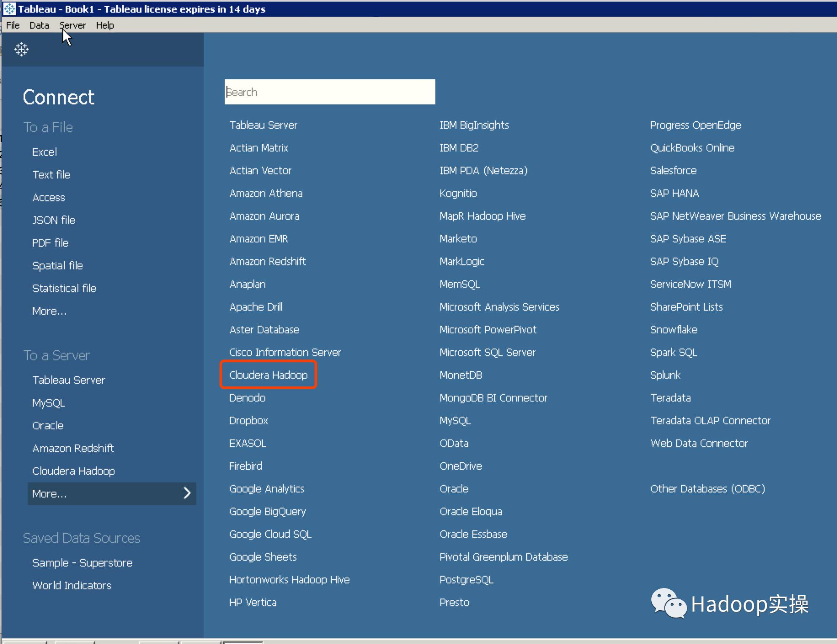
Task: Select Anaplan connector
Action: pyautogui.click(x=248, y=284)
